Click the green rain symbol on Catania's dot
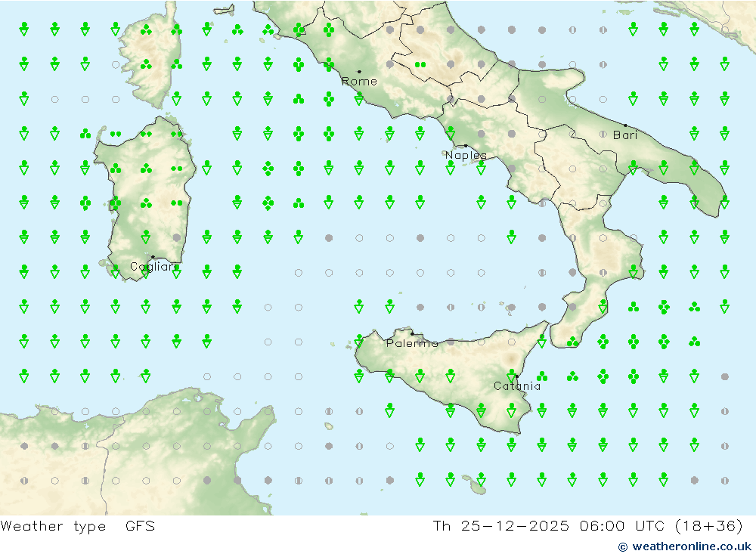 (512, 376)
